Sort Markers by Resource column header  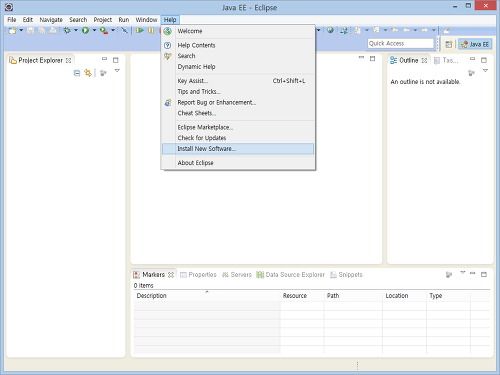pos(302,296)
